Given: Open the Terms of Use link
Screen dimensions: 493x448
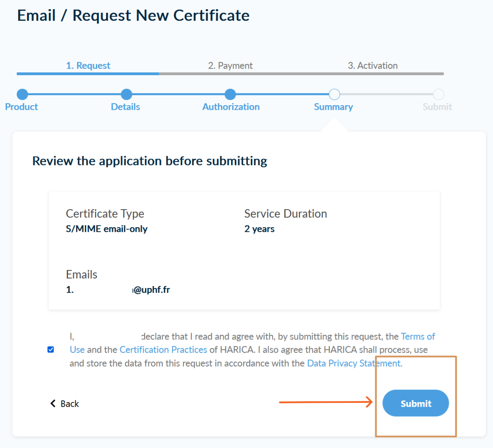Looking at the screenshot, I should 417,337.
